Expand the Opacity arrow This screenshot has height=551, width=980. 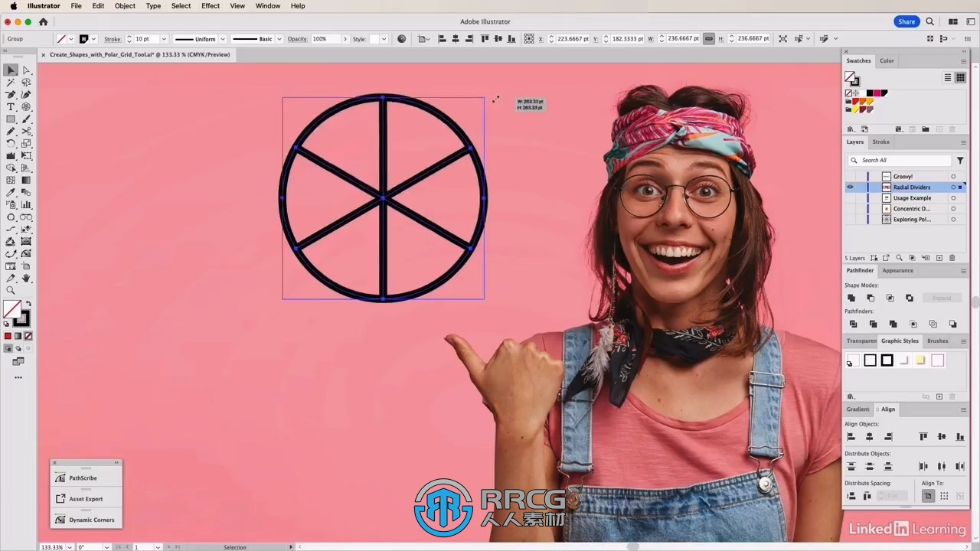345,39
